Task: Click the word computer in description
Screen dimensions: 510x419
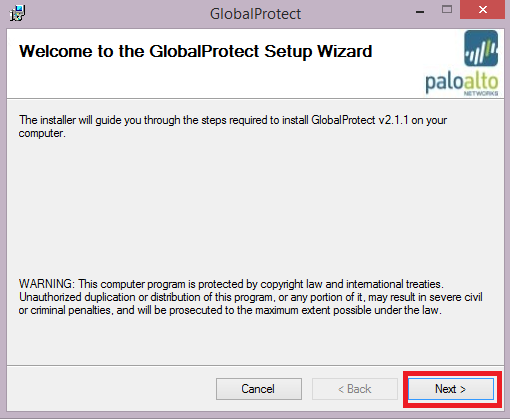Action: point(41,133)
